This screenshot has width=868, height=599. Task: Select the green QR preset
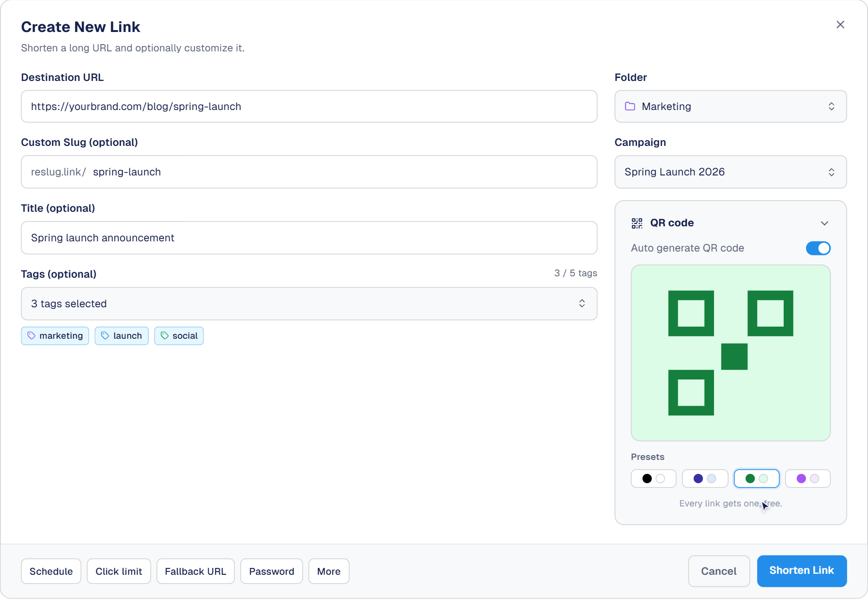757,478
